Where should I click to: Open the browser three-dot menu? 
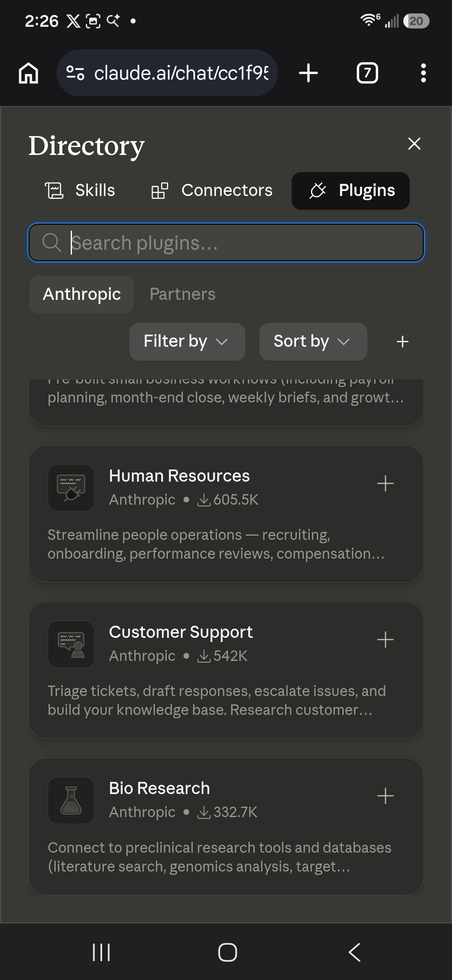tap(424, 73)
